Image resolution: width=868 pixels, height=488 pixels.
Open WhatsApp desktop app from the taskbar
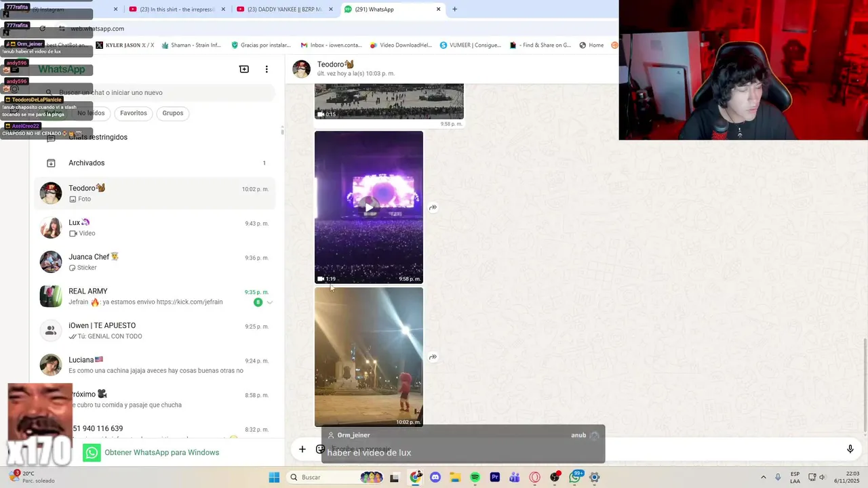[575, 477]
